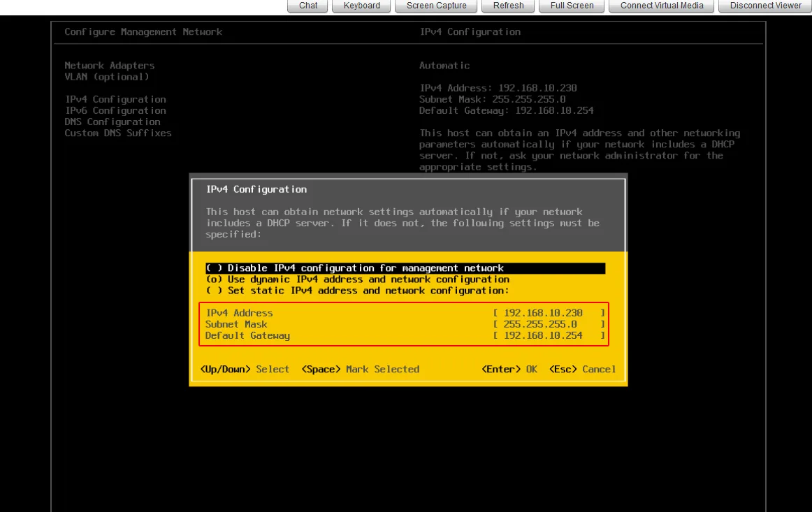Click the Subnet Mask field 255.255.255.0
Viewport: 812px width, 512px height.
point(549,325)
